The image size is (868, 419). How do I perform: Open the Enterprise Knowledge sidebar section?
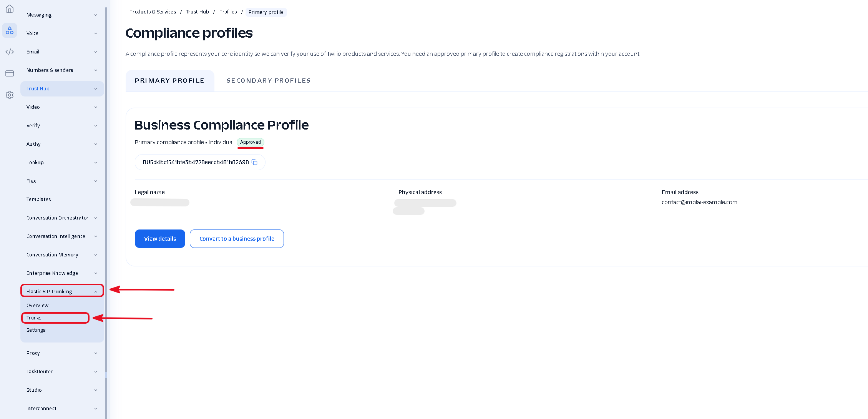point(62,273)
